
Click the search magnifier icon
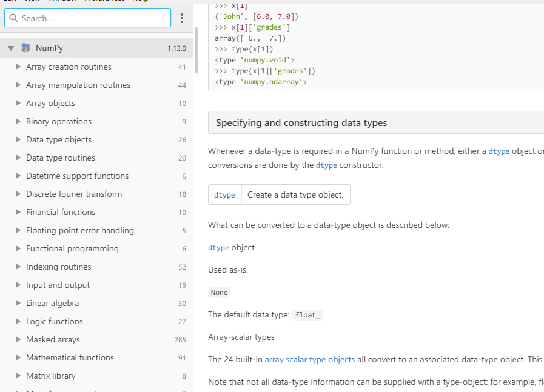pyautogui.click(x=14, y=18)
